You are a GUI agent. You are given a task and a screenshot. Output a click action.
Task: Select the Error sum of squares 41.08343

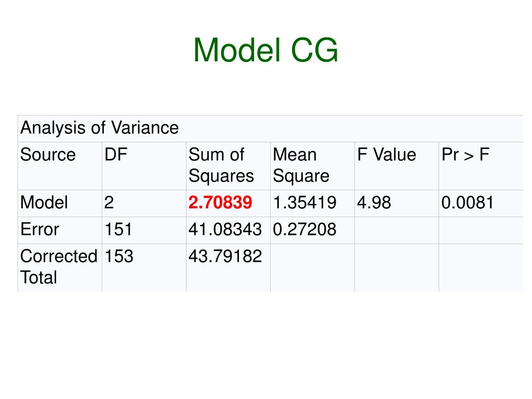(225, 230)
